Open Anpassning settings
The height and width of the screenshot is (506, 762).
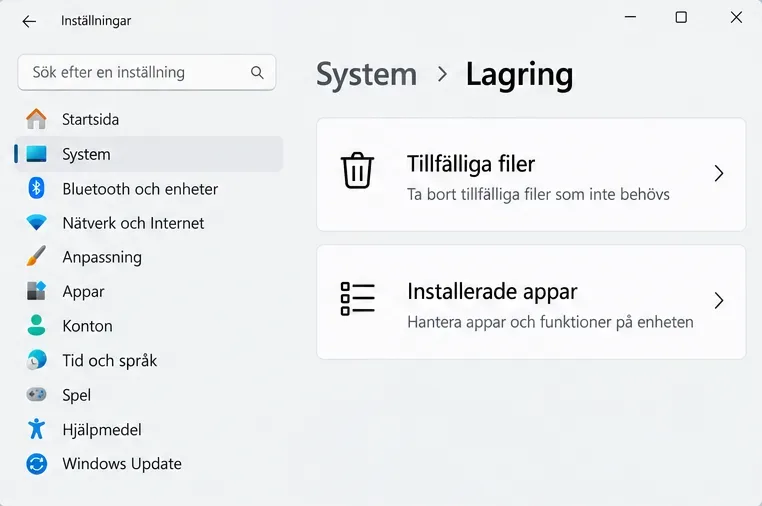point(149,257)
